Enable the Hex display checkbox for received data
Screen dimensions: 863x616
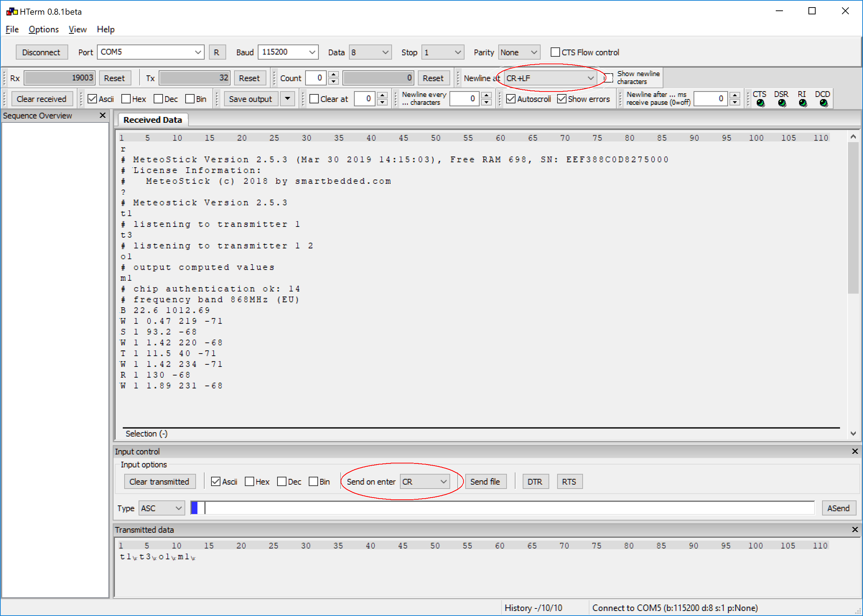click(126, 99)
